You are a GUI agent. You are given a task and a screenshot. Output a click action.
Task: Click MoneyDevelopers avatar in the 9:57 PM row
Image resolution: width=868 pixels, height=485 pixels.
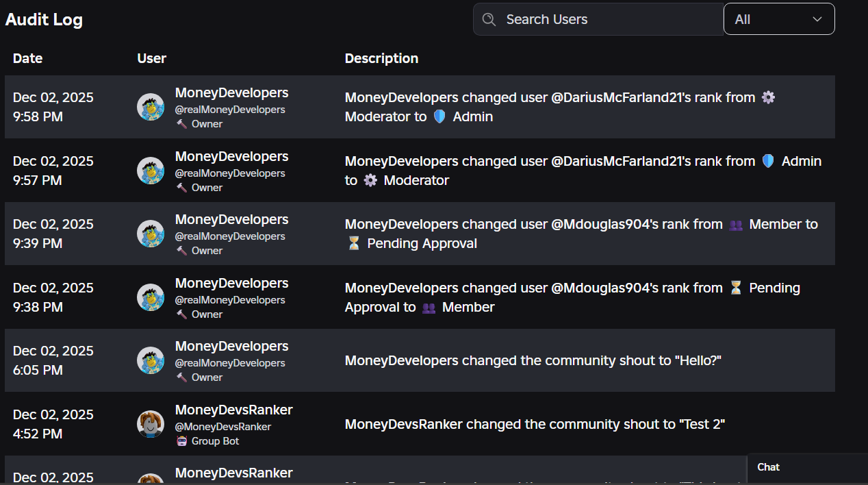151,171
